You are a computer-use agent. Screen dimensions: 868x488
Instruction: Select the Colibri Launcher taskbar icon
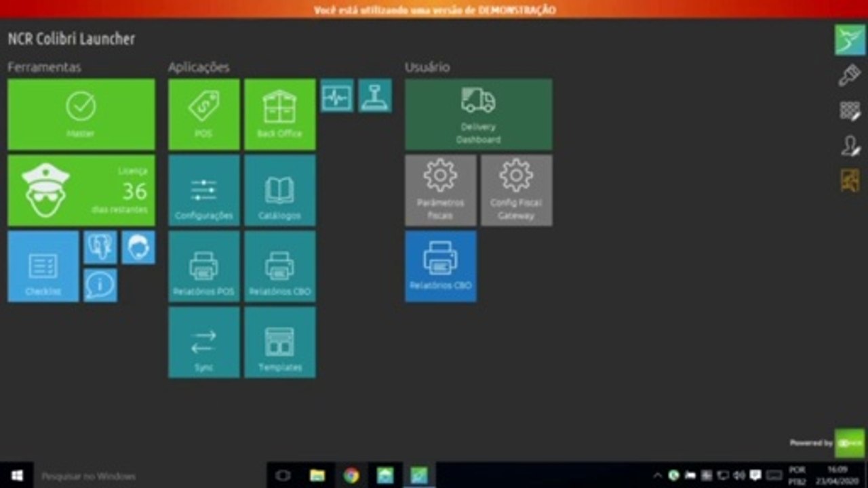[x=419, y=476]
